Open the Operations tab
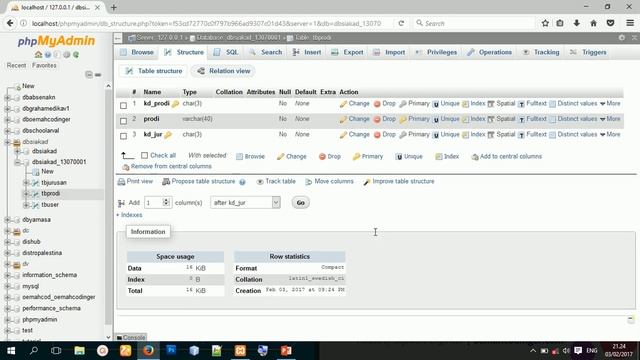 (490, 52)
